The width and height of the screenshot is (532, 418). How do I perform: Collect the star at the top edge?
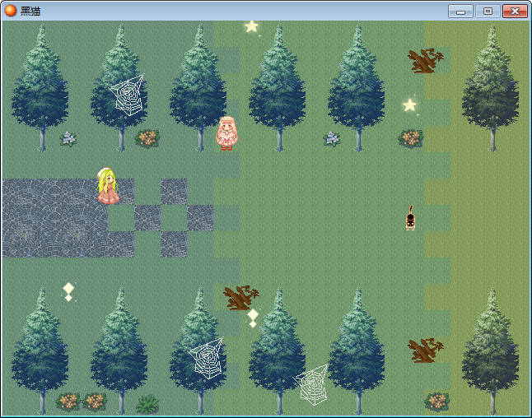(x=251, y=26)
